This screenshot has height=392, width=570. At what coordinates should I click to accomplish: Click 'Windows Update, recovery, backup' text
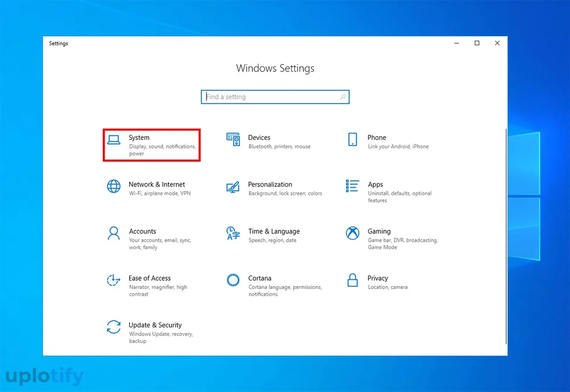(161, 338)
